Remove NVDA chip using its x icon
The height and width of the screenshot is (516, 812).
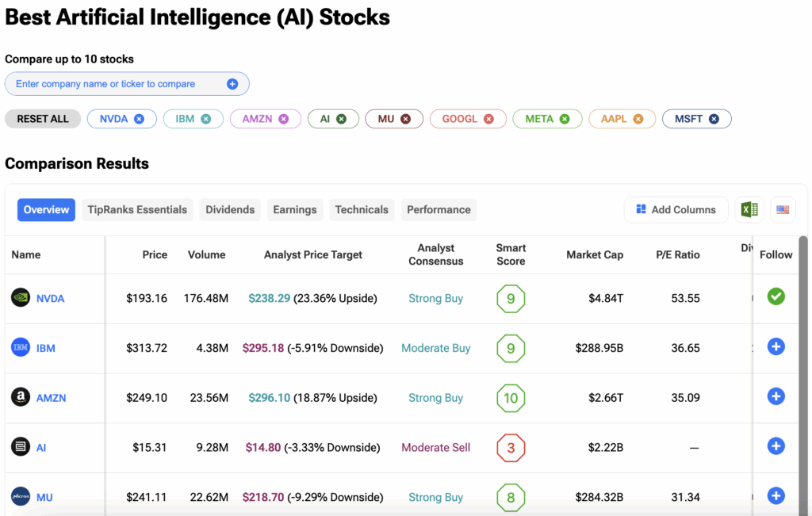click(x=140, y=119)
